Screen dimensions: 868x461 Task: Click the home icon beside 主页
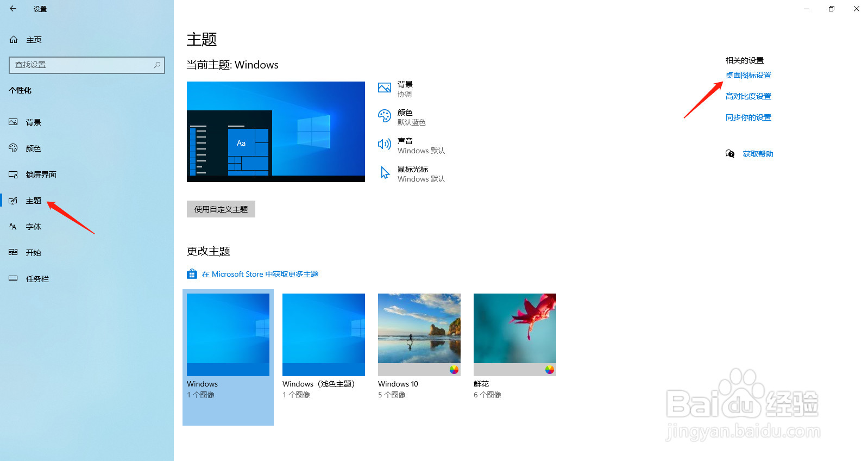pyautogui.click(x=14, y=40)
